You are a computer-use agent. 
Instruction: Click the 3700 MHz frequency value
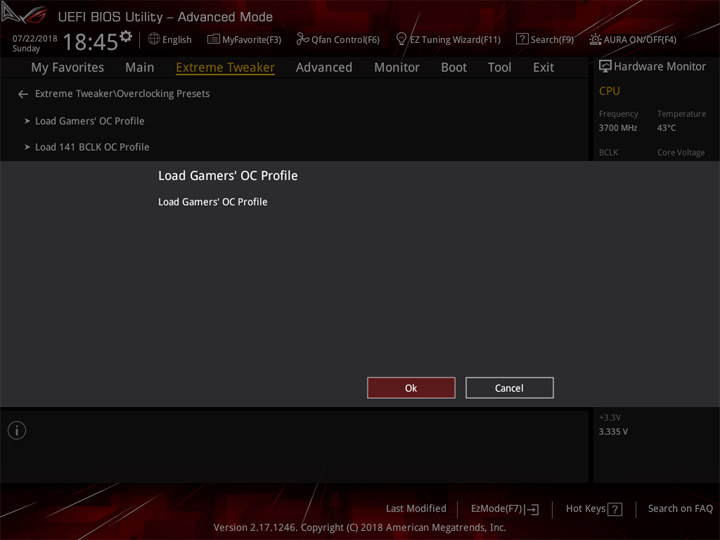618,128
